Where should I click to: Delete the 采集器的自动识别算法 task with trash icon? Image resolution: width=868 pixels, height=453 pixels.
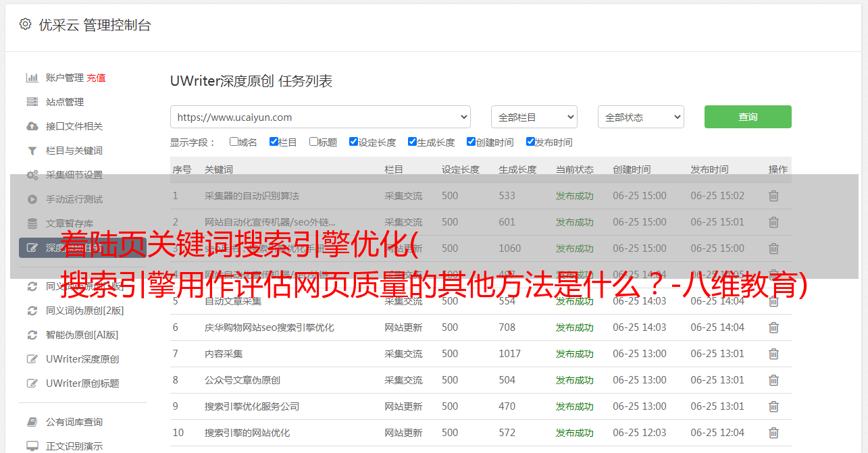coord(773,196)
